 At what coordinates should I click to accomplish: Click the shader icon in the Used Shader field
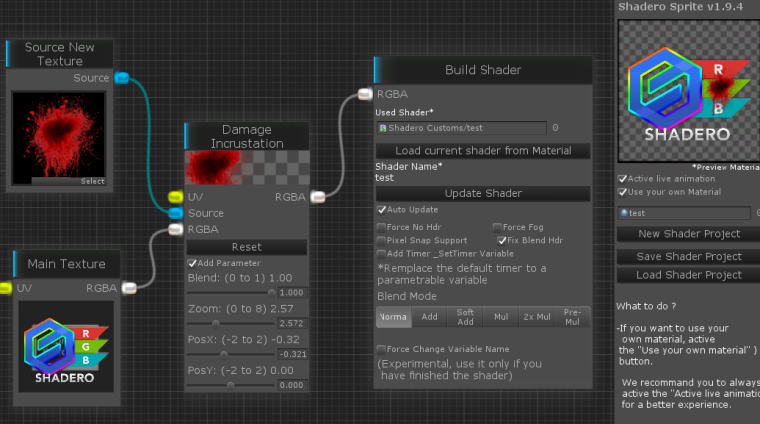383,128
